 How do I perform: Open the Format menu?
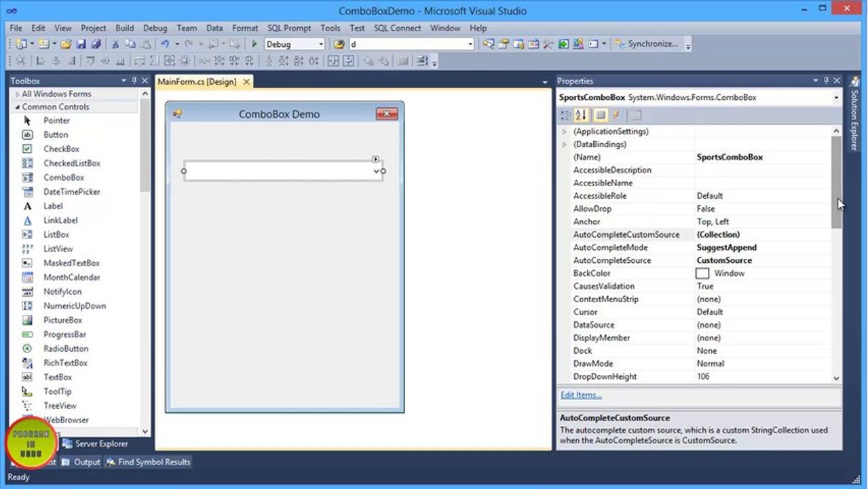pyautogui.click(x=245, y=28)
